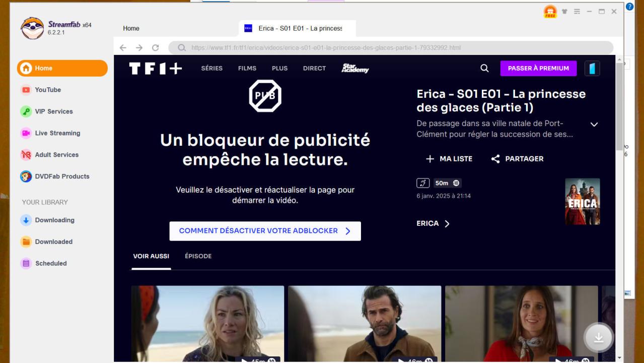Screen dimensions: 644x363
Task: Open FILMS in the TF1+ navigation
Action: (247, 68)
